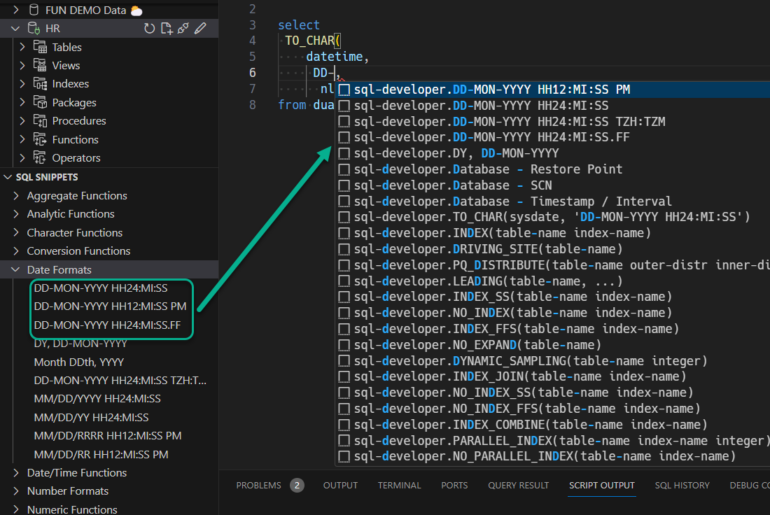The height and width of the screenshot is (515, 770).
Task: Choose the sql-developer.DY, DD-MON-YYYY suggestion
Action: tap(456, 153)
